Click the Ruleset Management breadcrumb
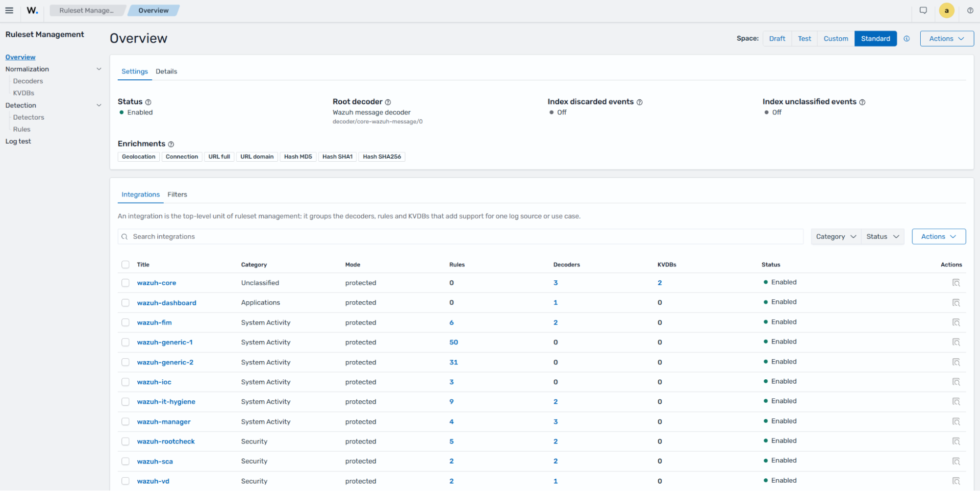980x491 pixels. pos(86,10)
